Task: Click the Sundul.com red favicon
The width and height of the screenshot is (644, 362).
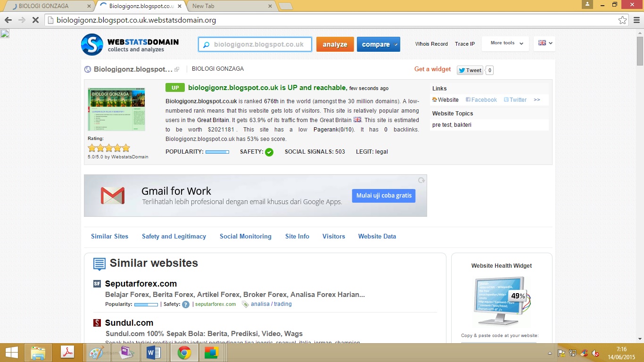Action: [x=97, y=323]
